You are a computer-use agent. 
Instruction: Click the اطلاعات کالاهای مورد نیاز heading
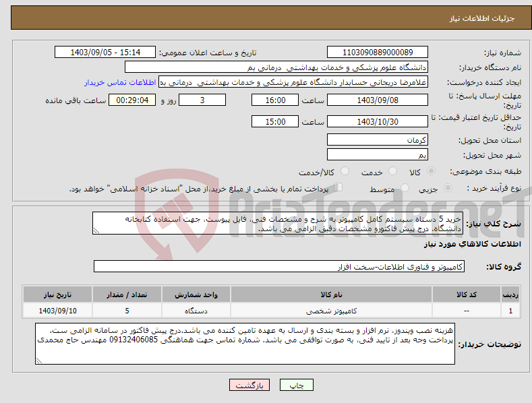click(x=472, y=244)
